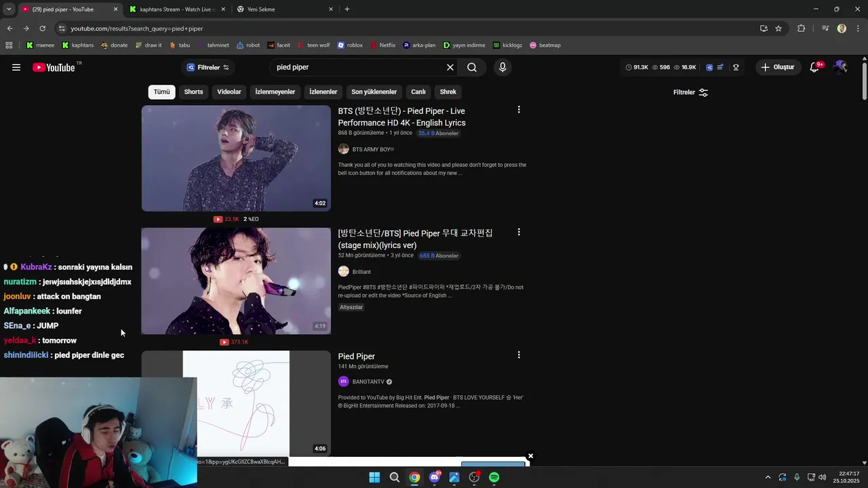Open more options for BTS Live Performance video
This screenshot has width=868, height=488.
[x=519, y=110]
